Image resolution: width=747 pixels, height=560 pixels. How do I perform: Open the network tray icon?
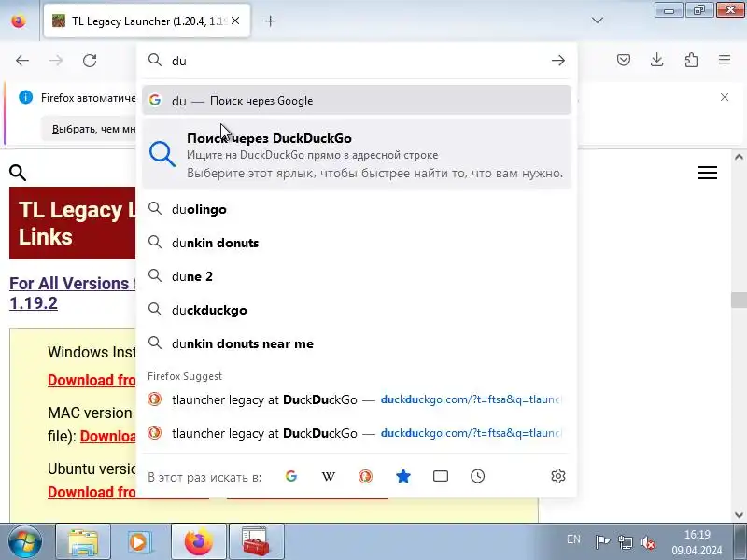(x=625, y=542)
